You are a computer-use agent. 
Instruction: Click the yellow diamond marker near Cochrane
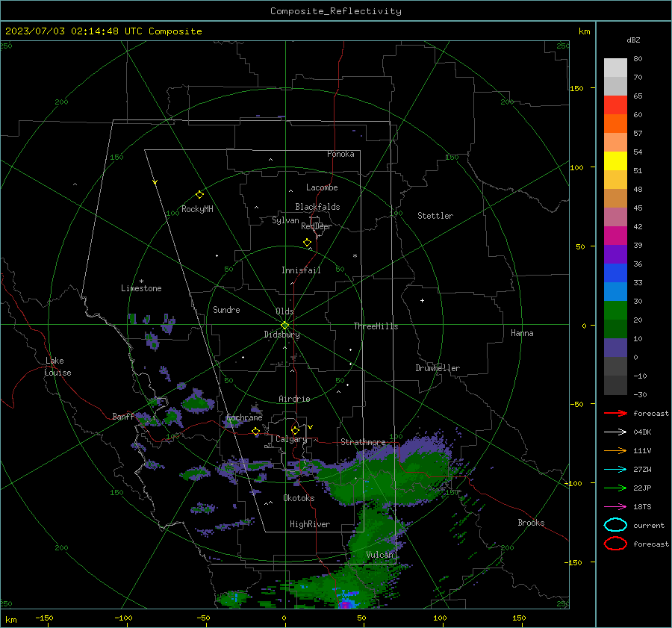coord(256,432)
